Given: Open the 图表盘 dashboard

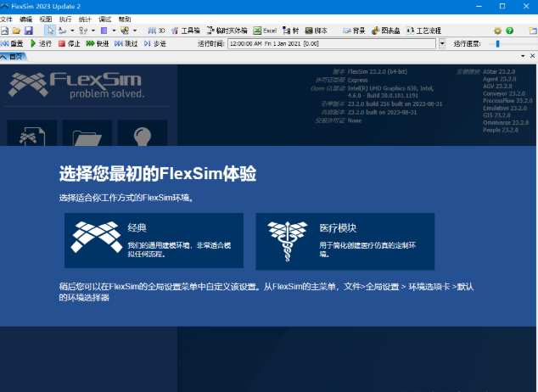Looking at the screenshot, I should (x=385, y=31).
